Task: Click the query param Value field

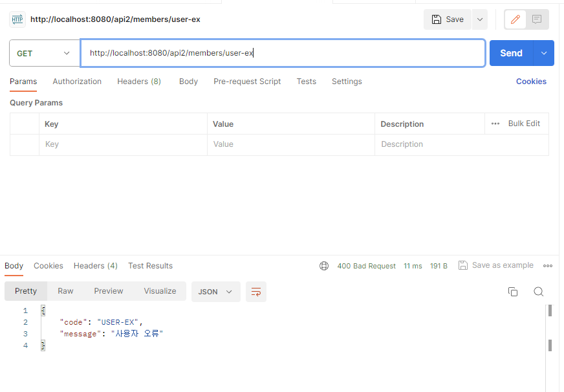Action: (x=290, y=144)
